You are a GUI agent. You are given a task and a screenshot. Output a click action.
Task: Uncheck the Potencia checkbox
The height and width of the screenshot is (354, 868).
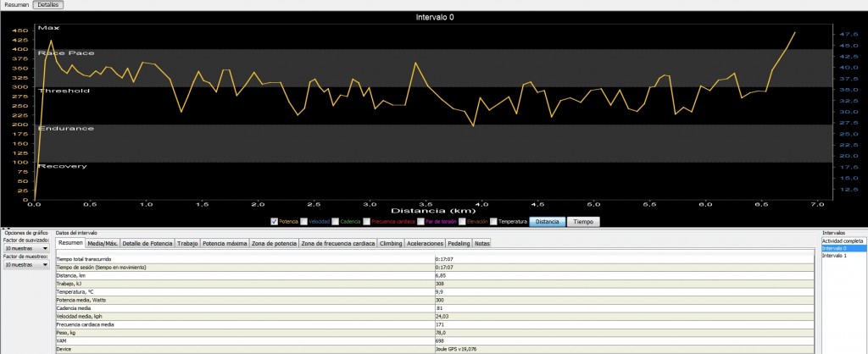pyautogui.click(x=274, y=221)
